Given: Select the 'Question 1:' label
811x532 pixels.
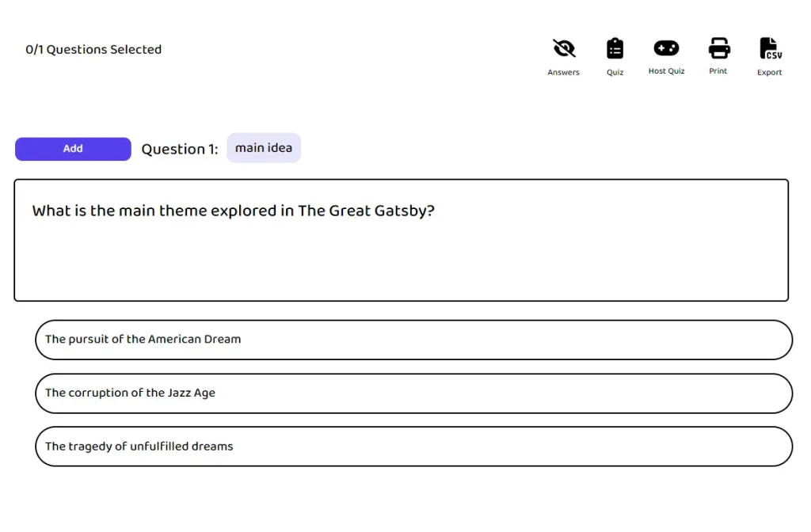Looking at the screenshot, I should point(180,150).
